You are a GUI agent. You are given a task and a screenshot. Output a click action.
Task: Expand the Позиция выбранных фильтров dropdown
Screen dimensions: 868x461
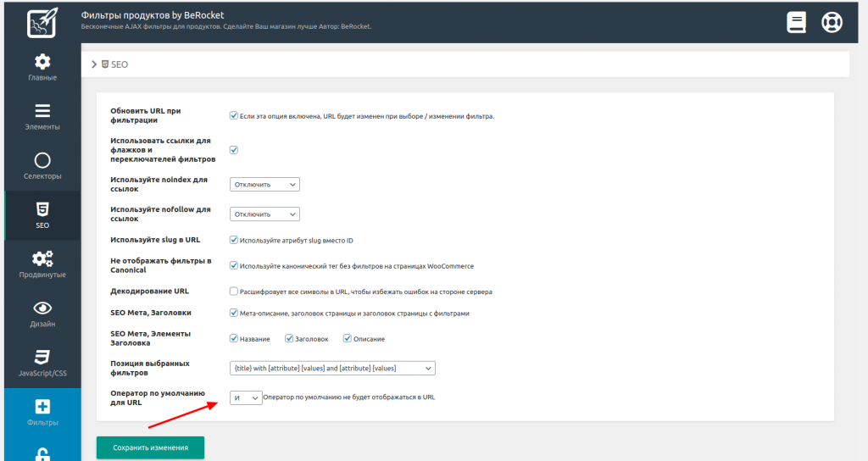332,368
